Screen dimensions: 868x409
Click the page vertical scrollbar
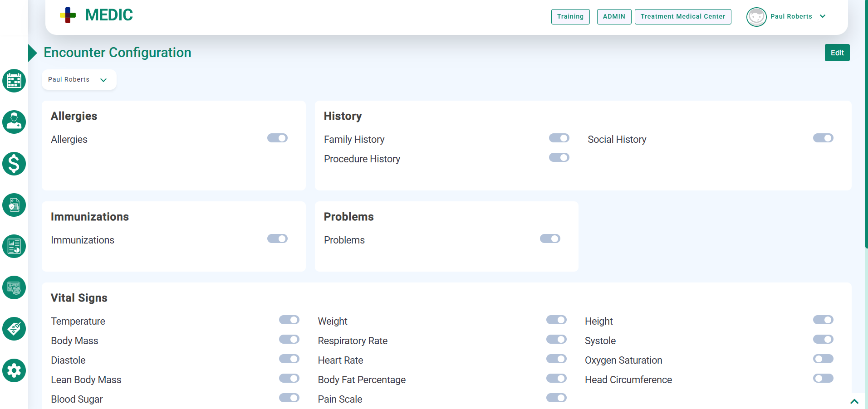[866, 124]
